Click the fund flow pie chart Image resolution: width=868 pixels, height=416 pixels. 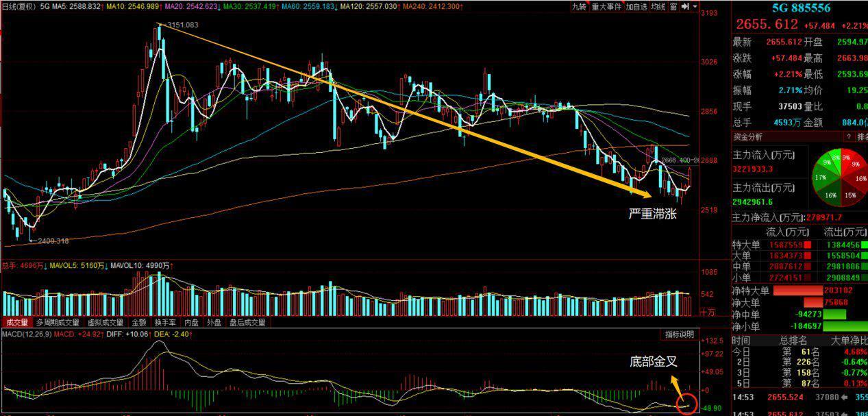pos(841,178)
